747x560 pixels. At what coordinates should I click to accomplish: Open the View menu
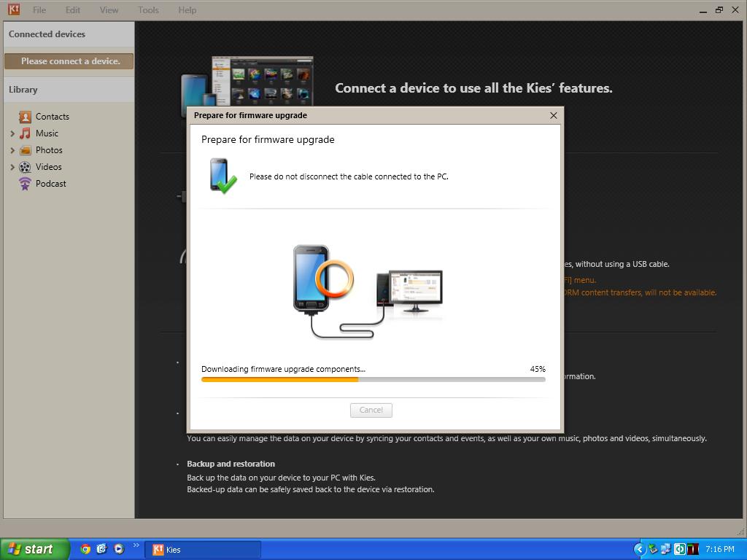click(109, 10)
